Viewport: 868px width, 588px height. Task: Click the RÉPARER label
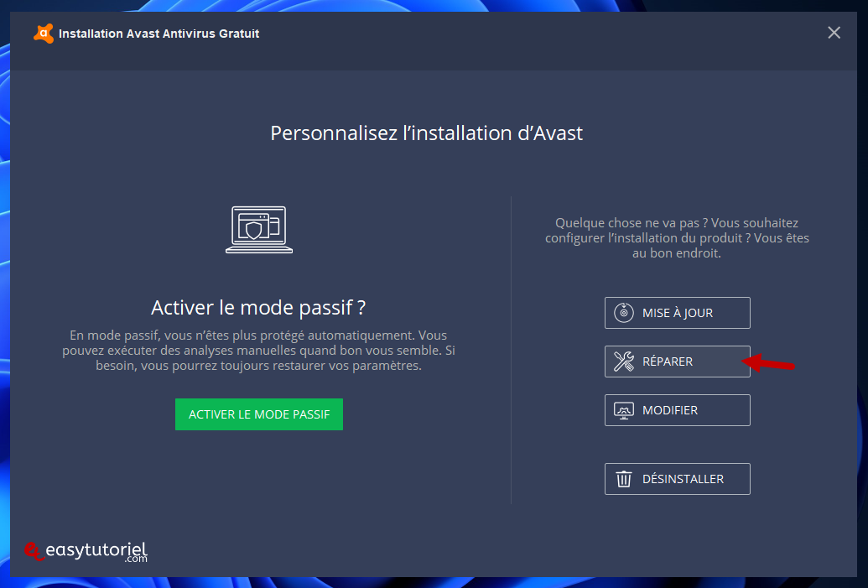click(667, 362)
